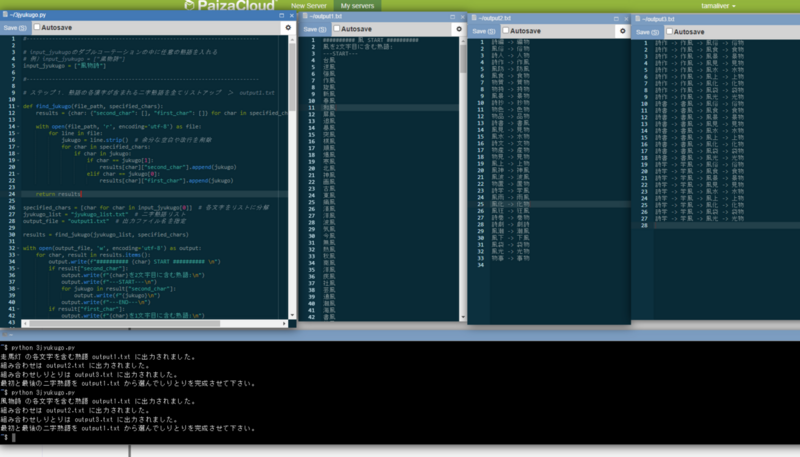Collapse the with open fold at line 14

point(18,126)
